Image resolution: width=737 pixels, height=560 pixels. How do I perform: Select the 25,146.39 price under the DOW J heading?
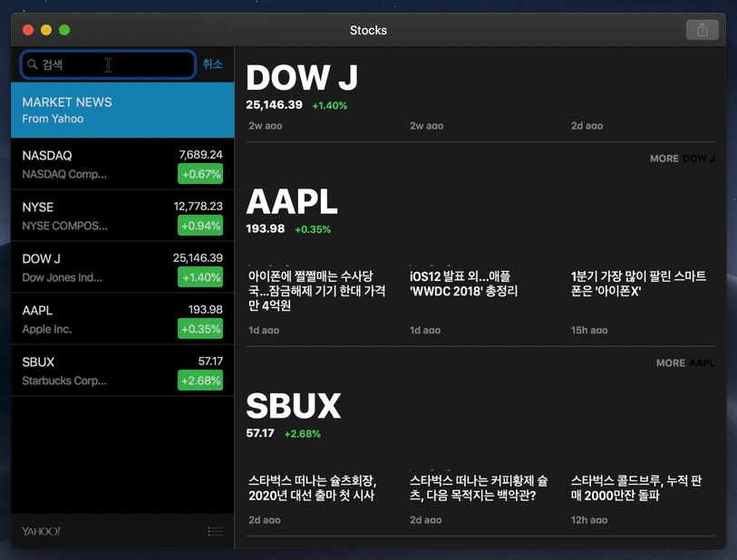(x=274, y=105)
